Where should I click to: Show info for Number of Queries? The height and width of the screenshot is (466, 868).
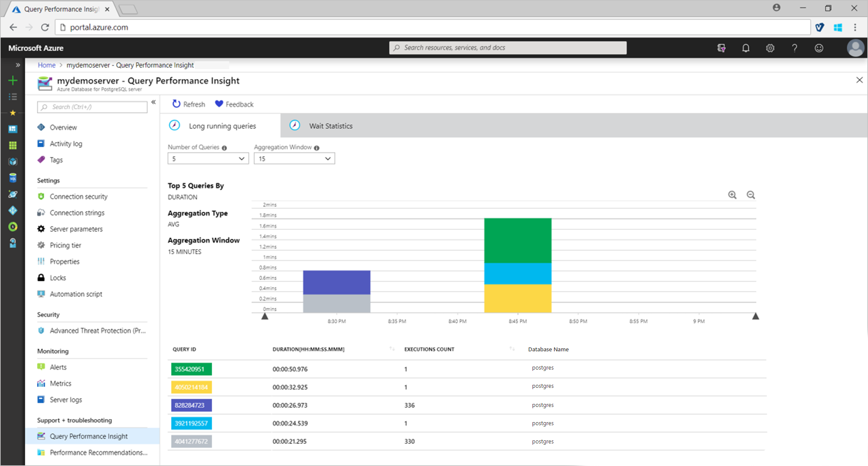(x=224, y=148)
